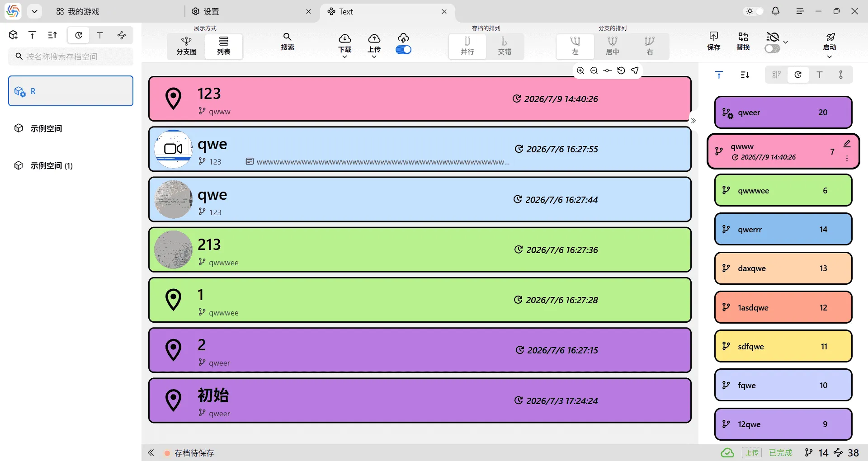
Task: Align branches to 左
Action: coord(575,46)
